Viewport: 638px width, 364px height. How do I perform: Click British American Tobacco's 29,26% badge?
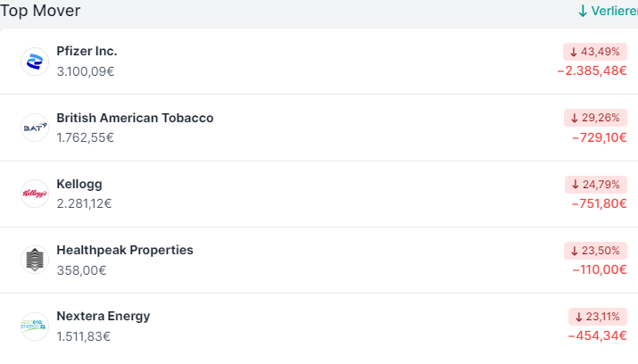pyautogui.click(x=595, y=118)
